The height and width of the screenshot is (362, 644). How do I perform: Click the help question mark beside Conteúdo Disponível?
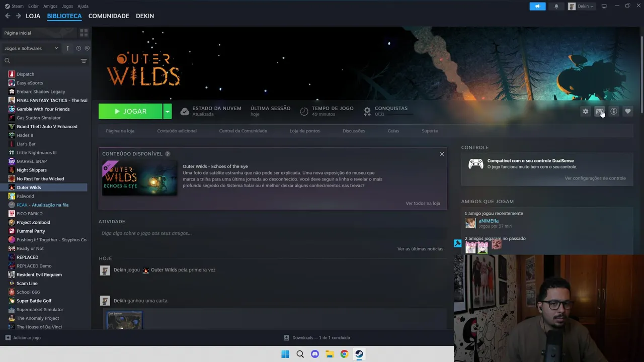168,154
